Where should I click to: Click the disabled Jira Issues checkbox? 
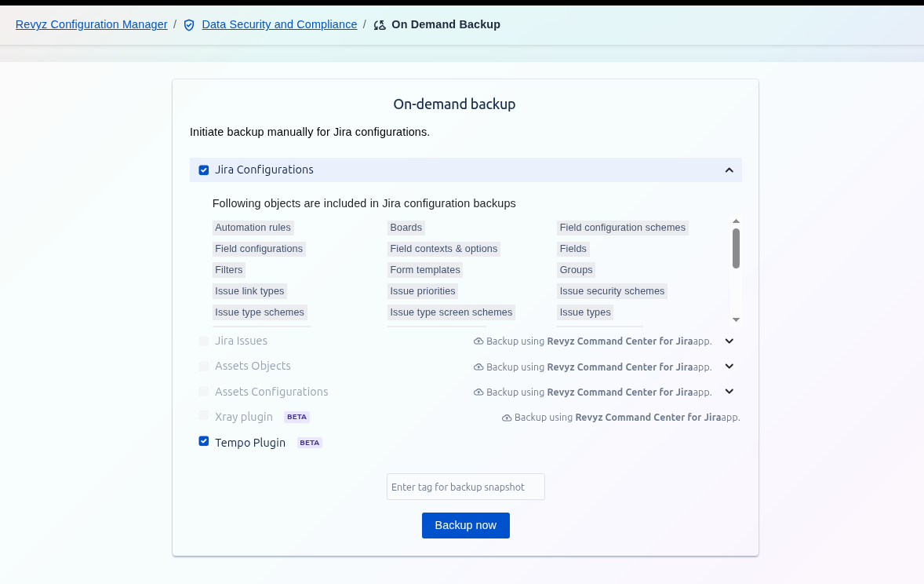[204, 341]
